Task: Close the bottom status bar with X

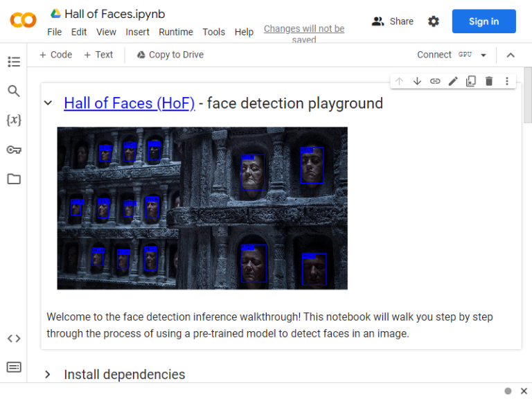Action: pyautogui.click(x=524, y=391)
